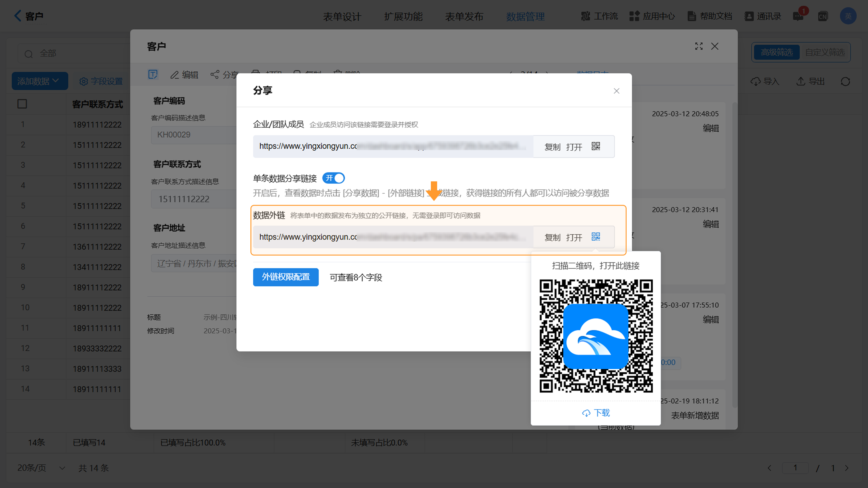868x488 pixels.
Task: Click the 客户联系方式 column header
Action: tap(97, 104)
